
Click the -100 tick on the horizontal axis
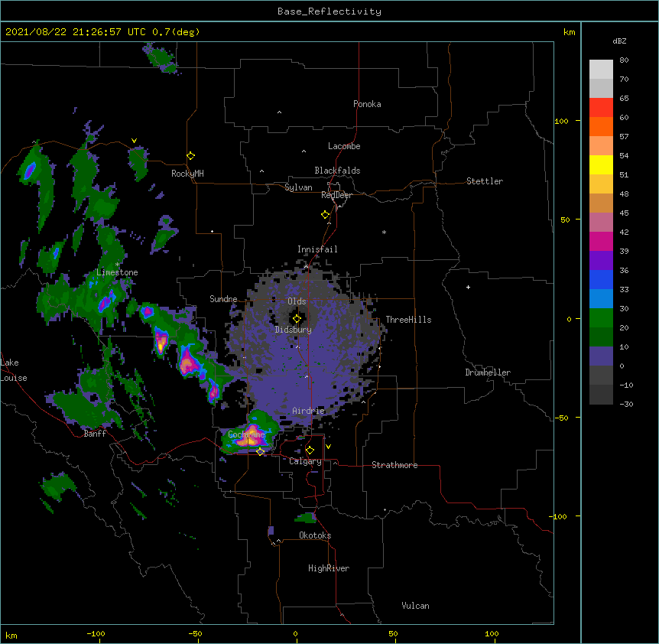pos(96,634)
